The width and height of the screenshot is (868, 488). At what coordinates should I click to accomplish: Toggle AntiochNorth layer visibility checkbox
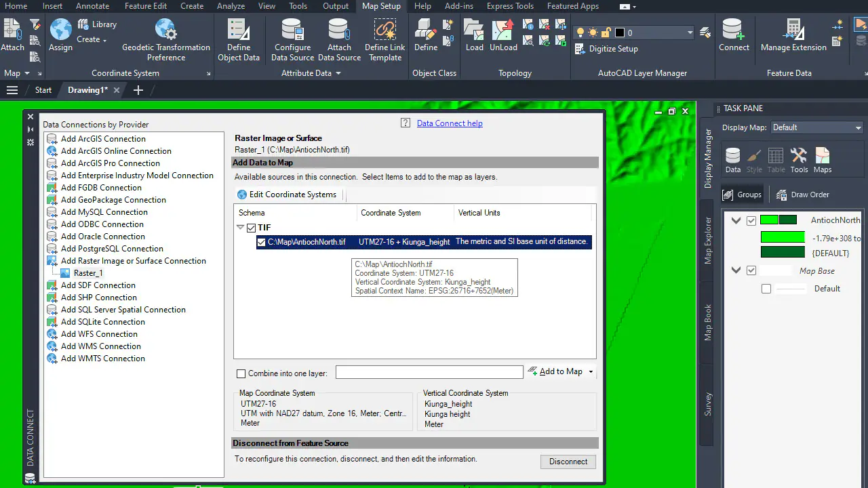click(751, 220)
